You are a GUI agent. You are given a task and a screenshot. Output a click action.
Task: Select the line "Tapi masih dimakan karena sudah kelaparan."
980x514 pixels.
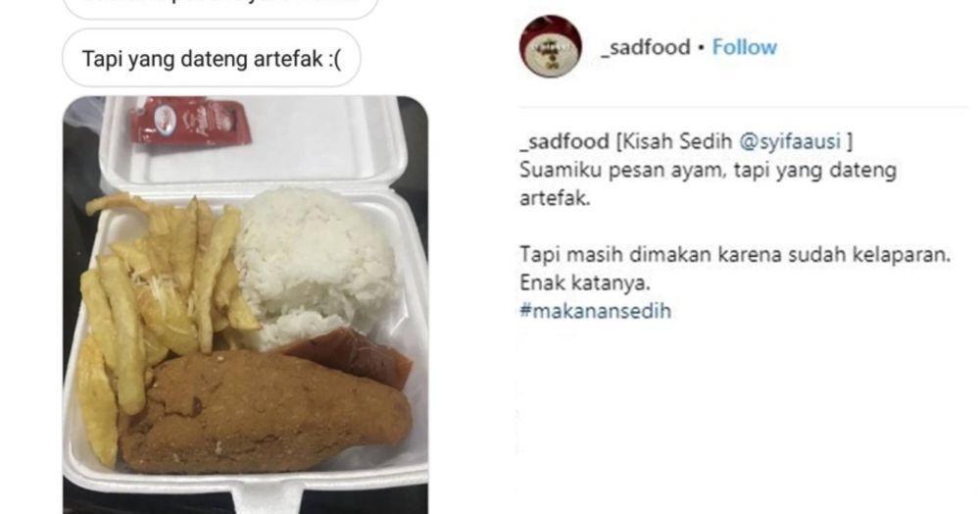tap(735, 254)
